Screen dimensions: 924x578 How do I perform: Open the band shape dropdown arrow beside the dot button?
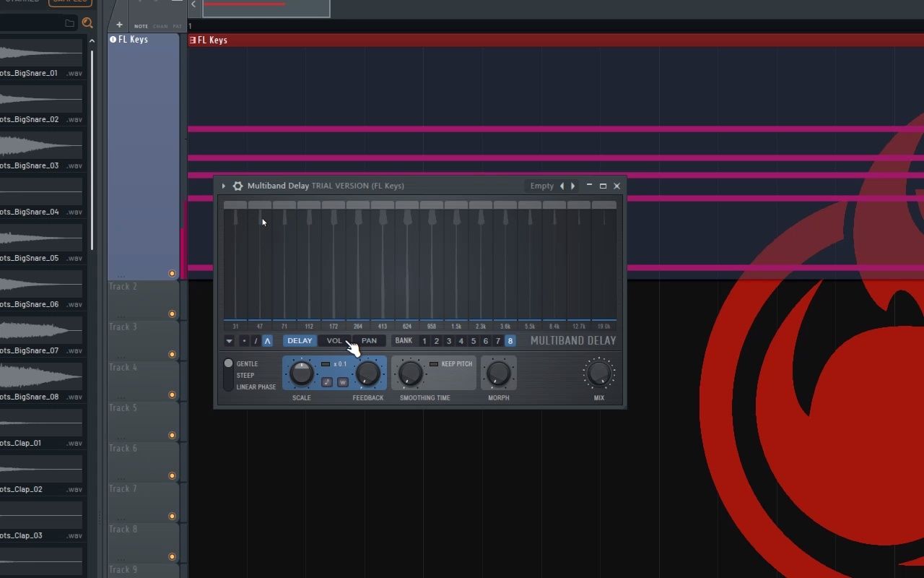point(230,341)
